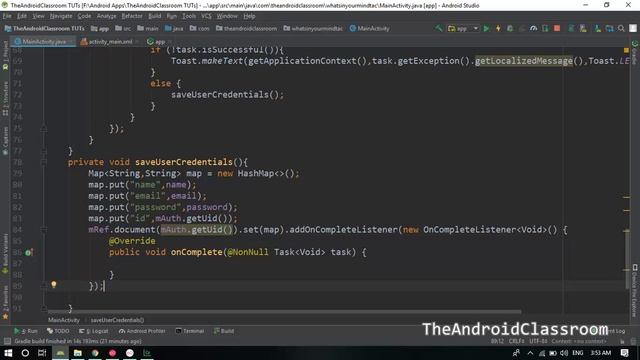
Task: Open the Terminal tool window
Action: click(x=190, y=331)
